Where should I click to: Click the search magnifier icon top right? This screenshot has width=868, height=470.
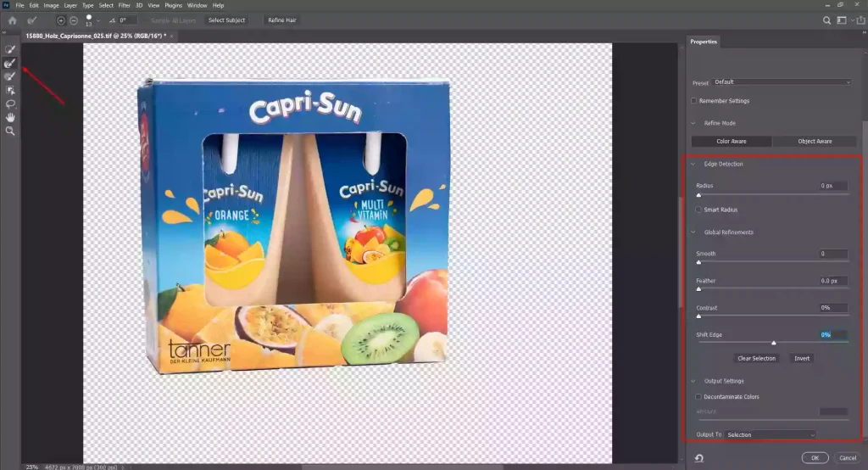(x=826, y=20)
